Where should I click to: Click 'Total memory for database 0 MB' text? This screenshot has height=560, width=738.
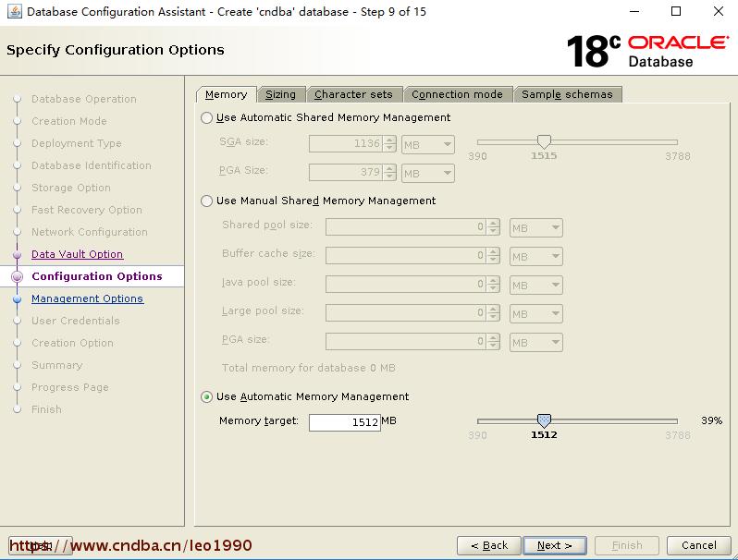pos(309,368)
